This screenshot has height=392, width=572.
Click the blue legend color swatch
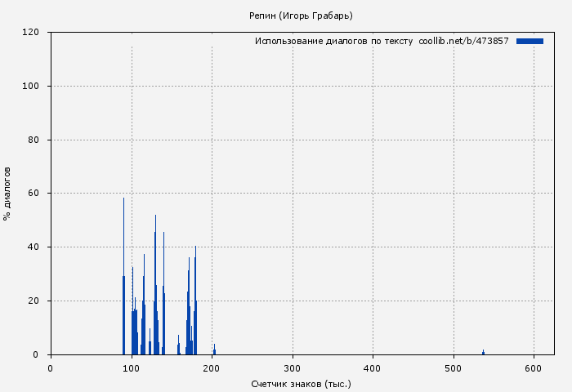[530, 41]
